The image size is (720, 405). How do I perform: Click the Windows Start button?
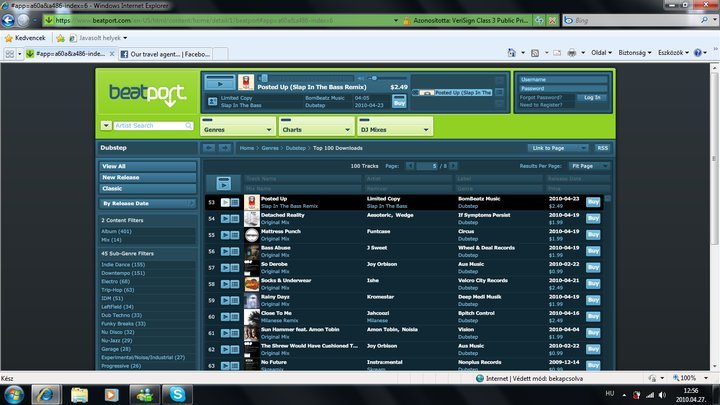(14, 395)
